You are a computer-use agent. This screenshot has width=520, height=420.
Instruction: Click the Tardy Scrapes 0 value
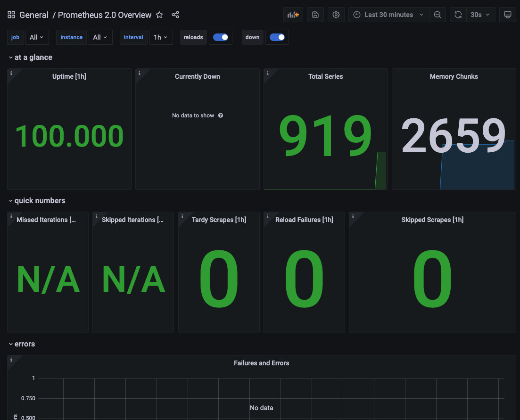[x=219, y=279]
